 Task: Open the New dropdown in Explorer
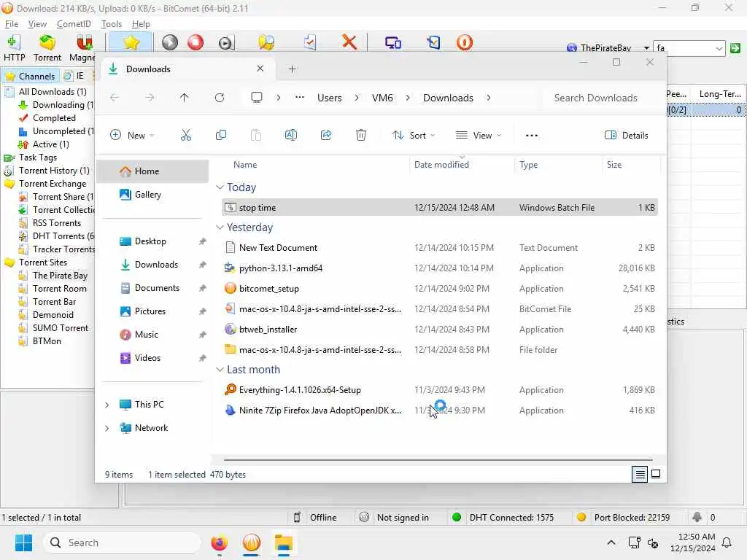tap(132, 135)
